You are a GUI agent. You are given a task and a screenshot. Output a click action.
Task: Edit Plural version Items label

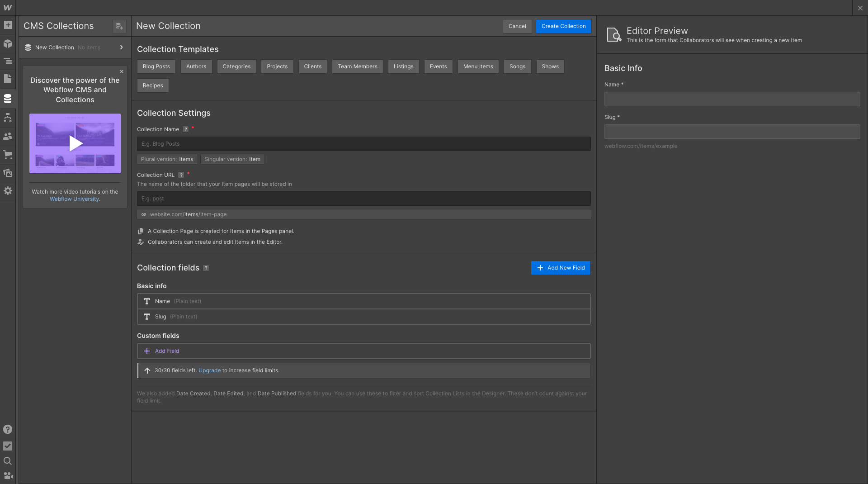(x=167, y=159)
